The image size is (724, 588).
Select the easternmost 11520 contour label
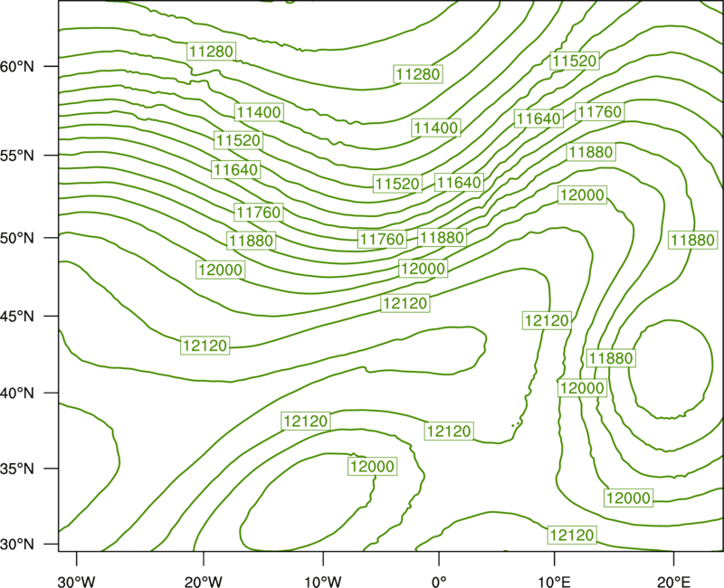[575, 61]
